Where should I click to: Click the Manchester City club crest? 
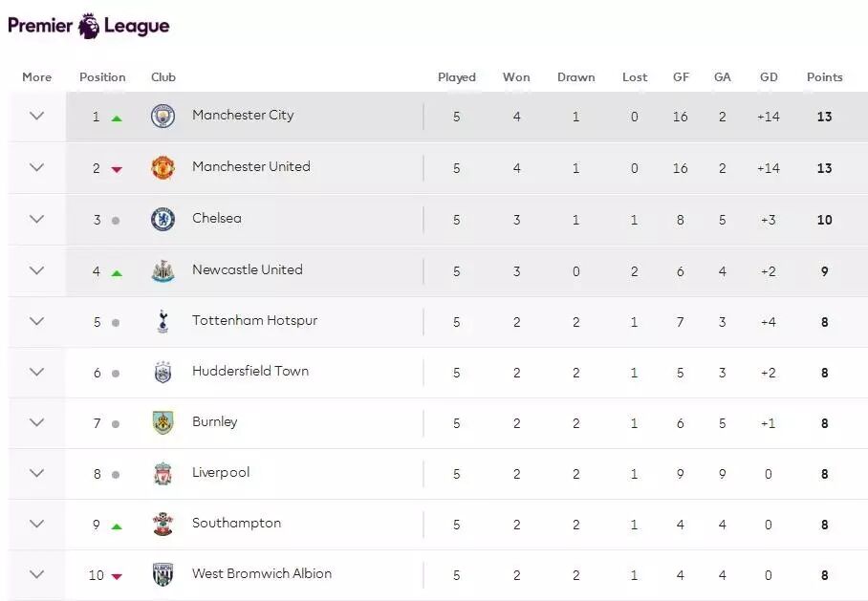point(163,117)
